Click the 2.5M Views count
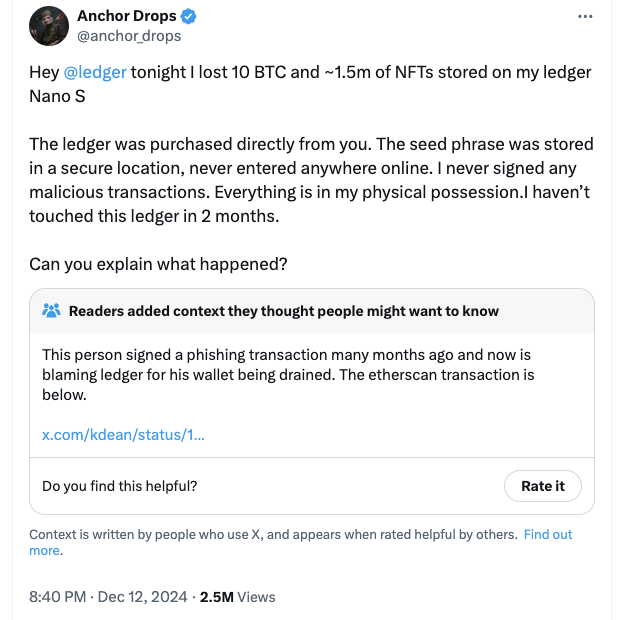624x620 pixels. (x=238, y=597)
